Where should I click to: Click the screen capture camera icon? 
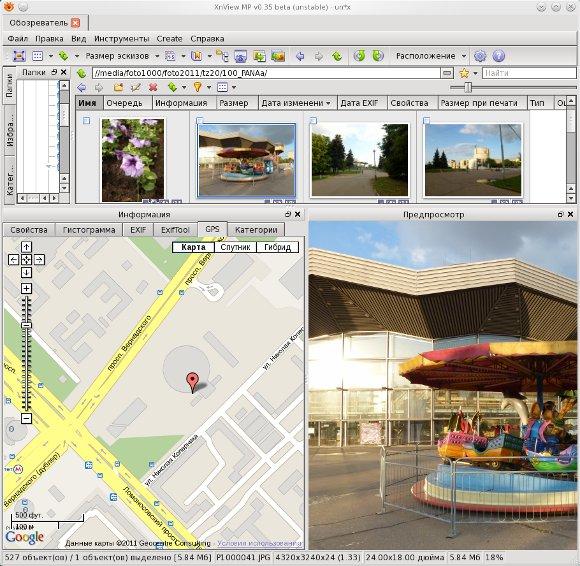[241, 56]
